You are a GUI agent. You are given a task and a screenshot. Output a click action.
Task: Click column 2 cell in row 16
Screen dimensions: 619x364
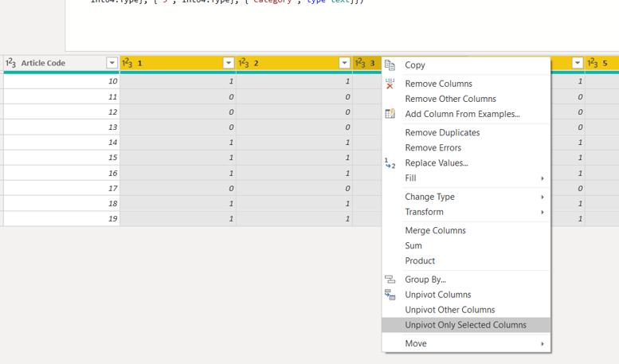pyautogui.click(x=294, y=173)
